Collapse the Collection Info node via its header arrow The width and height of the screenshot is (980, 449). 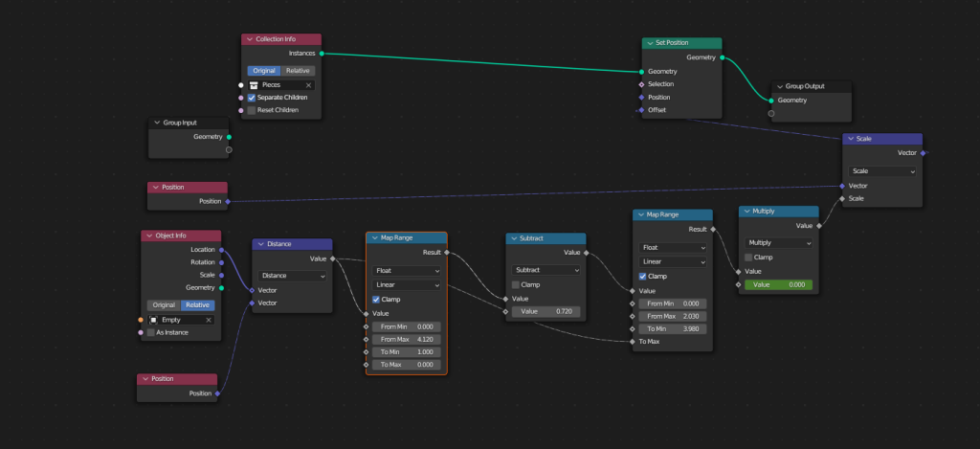coord(250,39)
